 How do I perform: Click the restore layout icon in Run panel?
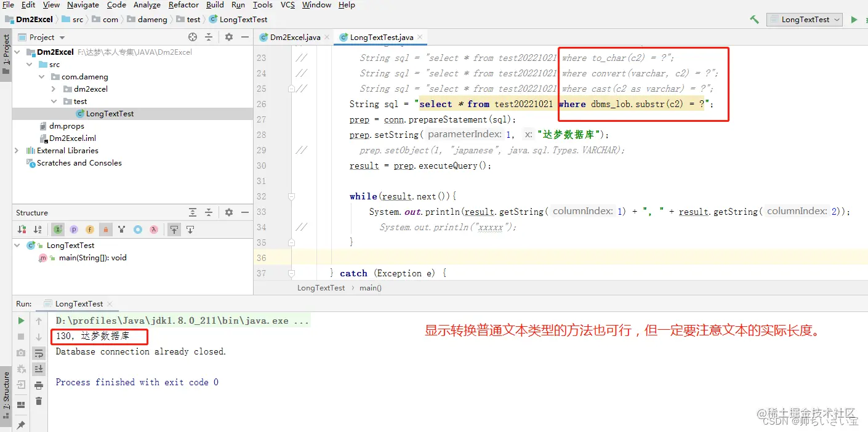(x=21, y=404)
